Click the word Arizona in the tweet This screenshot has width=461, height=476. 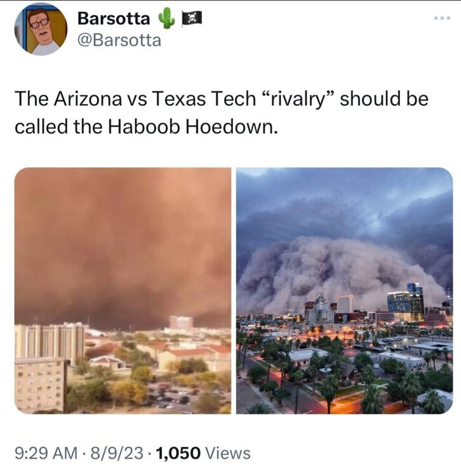point(88,98)
